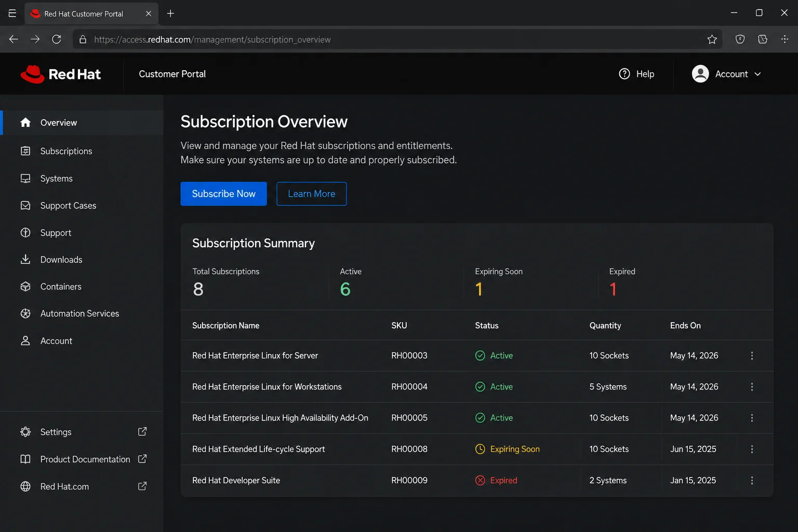This screenshot has height=532, width=798.
Task: Expand the Account dropdown chevron
Action: 757,74
